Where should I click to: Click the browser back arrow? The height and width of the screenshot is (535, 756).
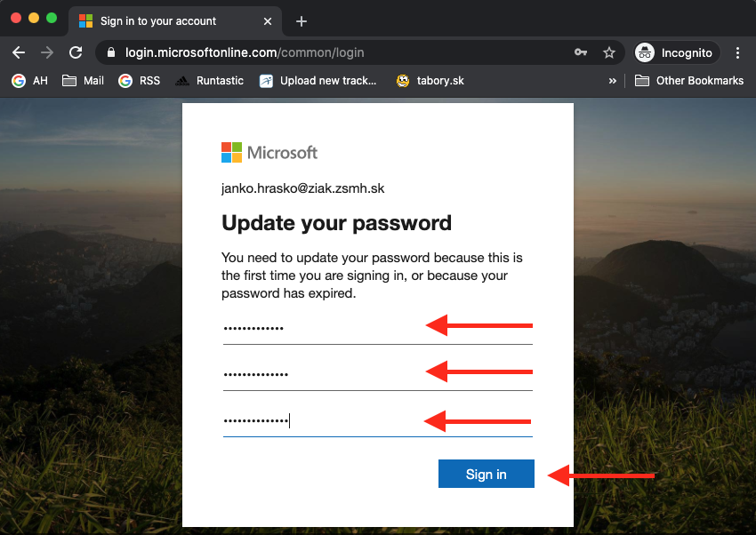pos(19,52)
